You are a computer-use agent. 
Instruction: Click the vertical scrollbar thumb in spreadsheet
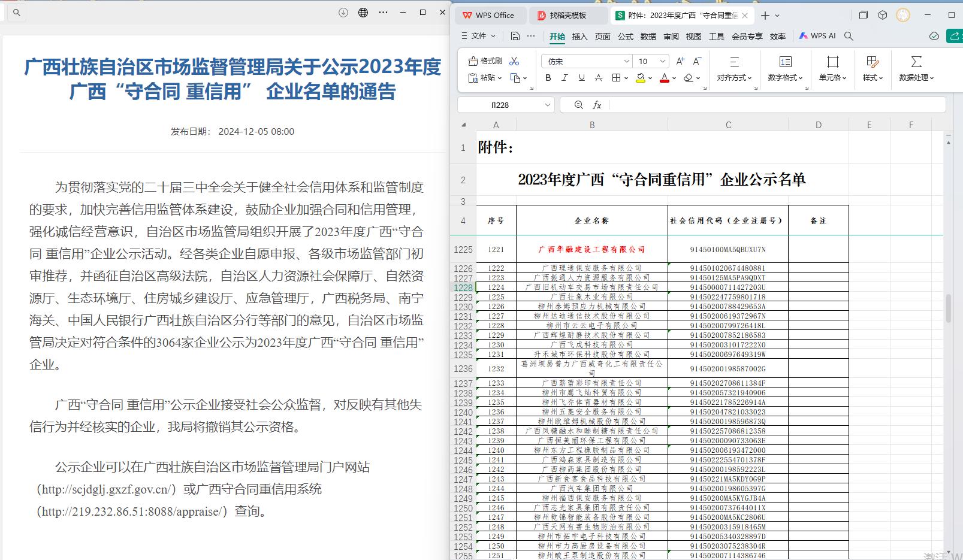[x=948, y=308]
